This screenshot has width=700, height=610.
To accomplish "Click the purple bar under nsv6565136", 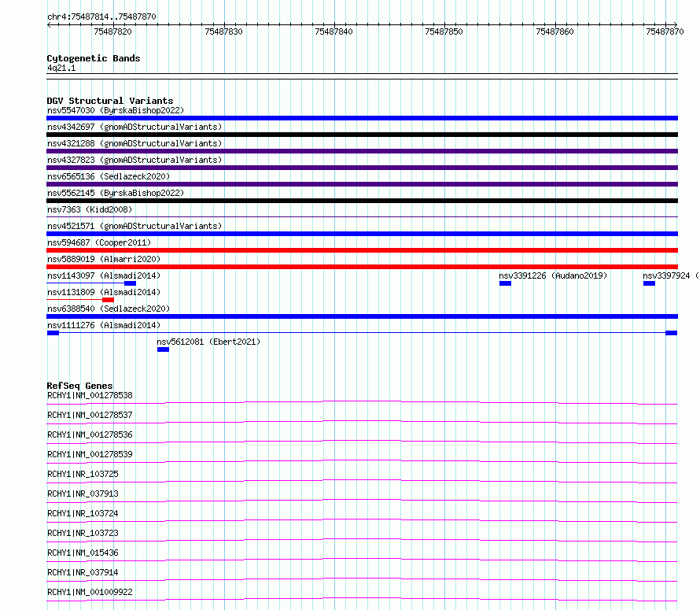I will [362, 184].
